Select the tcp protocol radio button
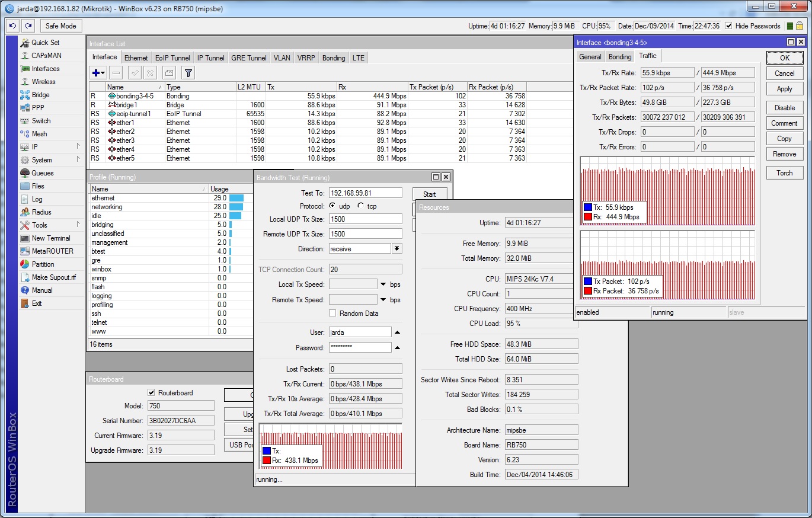The height and width of the screenshot is (518, 812). coord(361,206)
